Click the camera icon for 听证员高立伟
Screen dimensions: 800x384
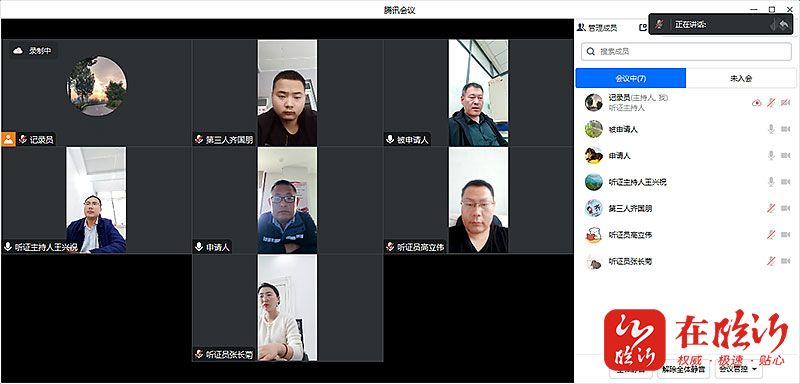[x=785, y=235]
